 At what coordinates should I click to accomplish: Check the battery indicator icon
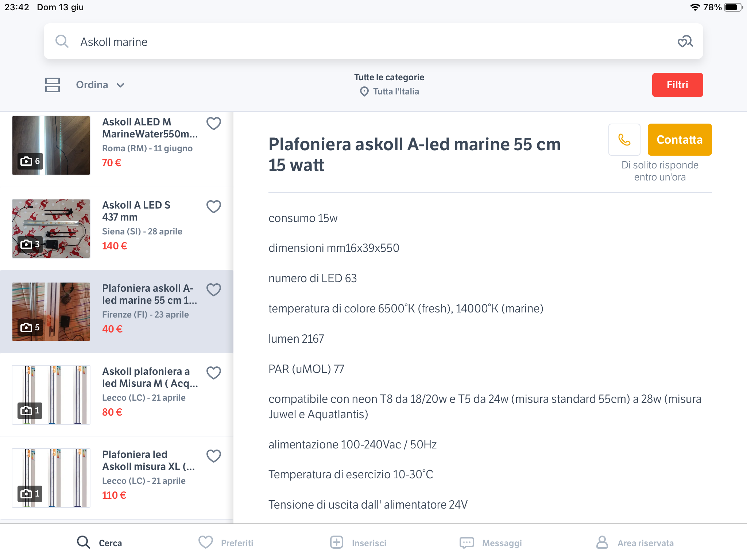(733, 7)
